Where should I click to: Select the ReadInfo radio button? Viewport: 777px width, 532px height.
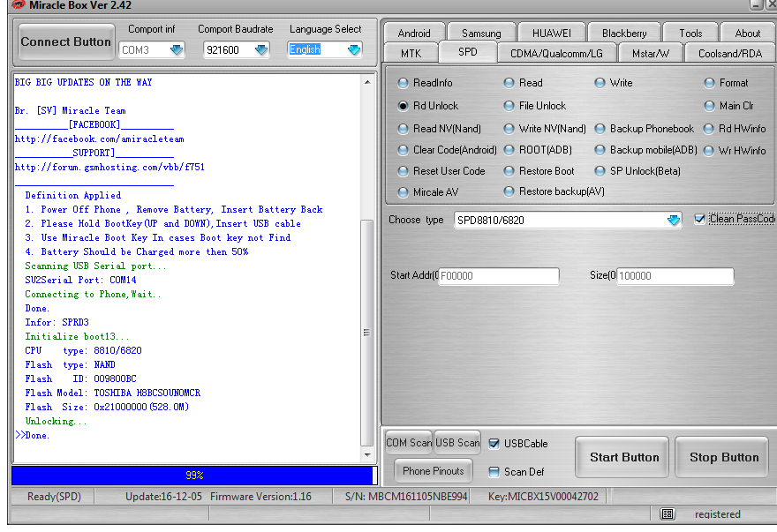coord(403,83)
